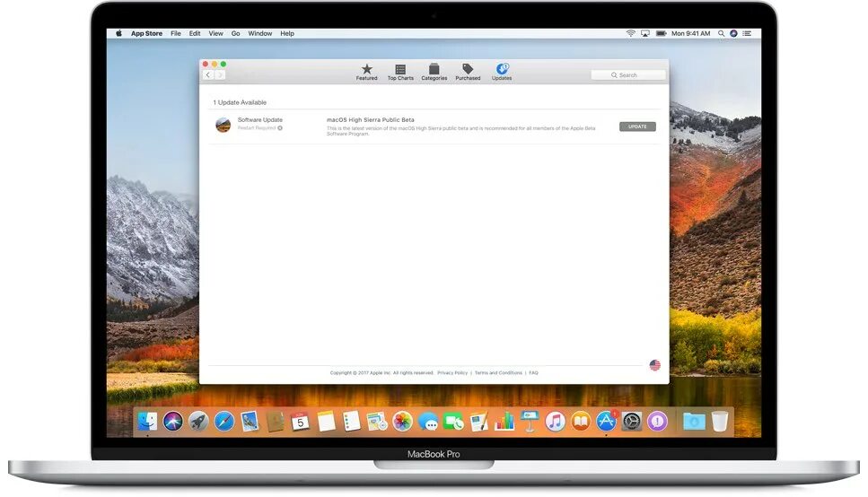868x497 pixels.
Task: Open Finder from the Dock
Action: [x=147, y=421]
